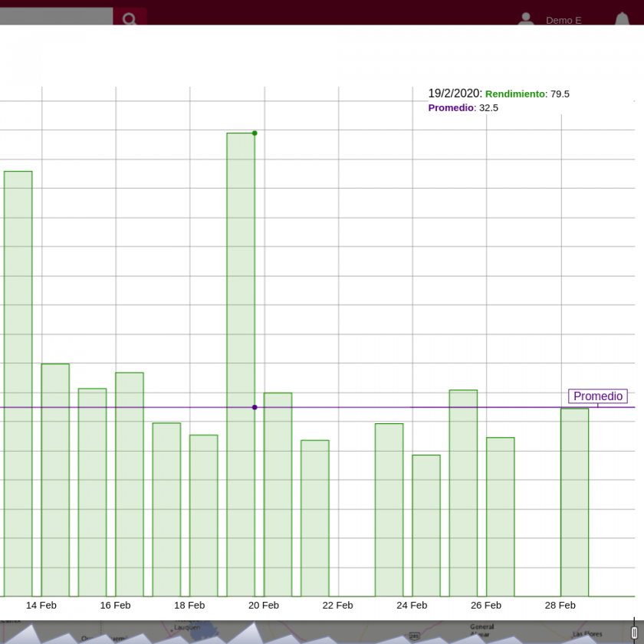Open the notifications bell
The width and height of the screenshot is (644, 644).
[x=622, y=20]
